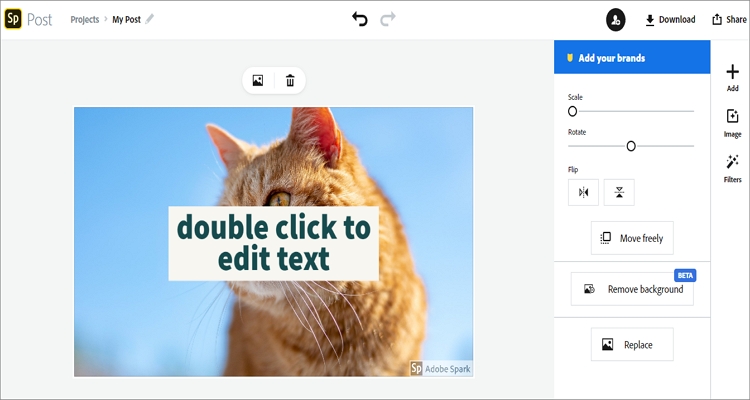Flip the image vertically
This screenshot has height=400, width=750.
point(619,192)
